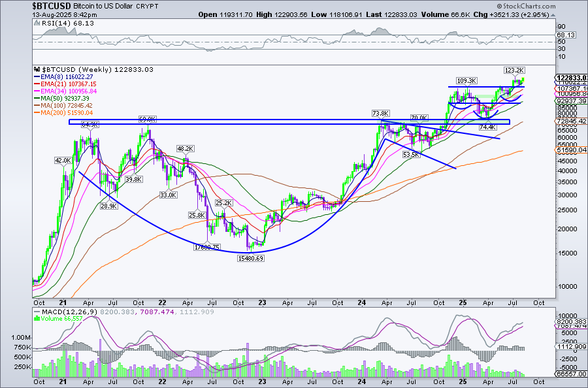Click the MA(50) 92937.39 legend entry
588x388 pixels.
[x=65, y=98]
